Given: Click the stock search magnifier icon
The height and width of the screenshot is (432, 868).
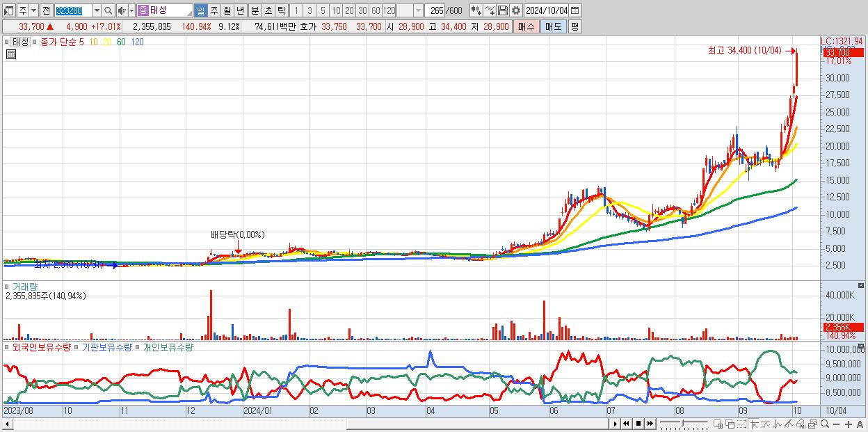Looking at the screenshot, I should (108, 10).
